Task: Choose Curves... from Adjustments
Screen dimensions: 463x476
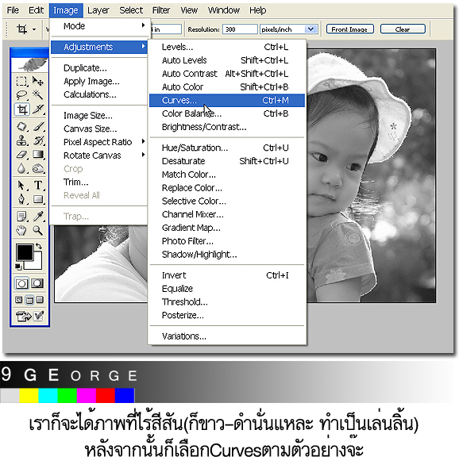Action: pos(227,100)
